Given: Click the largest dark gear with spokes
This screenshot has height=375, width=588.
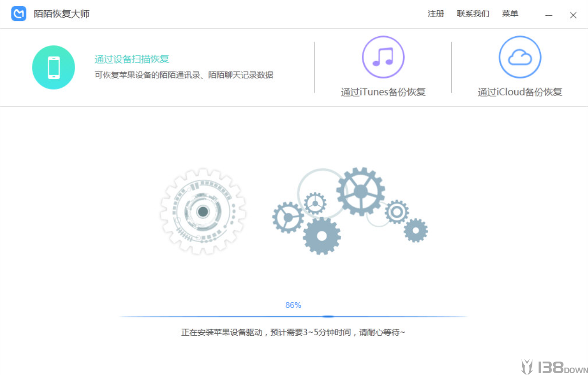Looking at the screenshot, I should [x=360, y=191].
